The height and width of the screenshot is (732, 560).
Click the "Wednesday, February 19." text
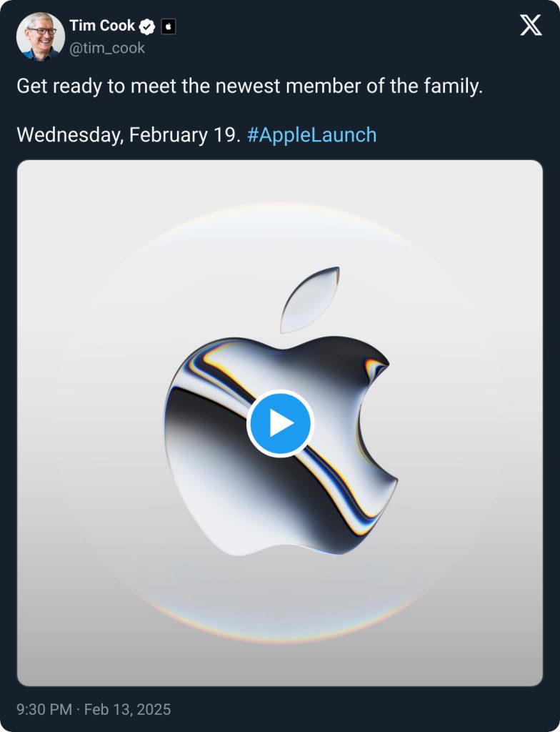(x=129, y=134)
